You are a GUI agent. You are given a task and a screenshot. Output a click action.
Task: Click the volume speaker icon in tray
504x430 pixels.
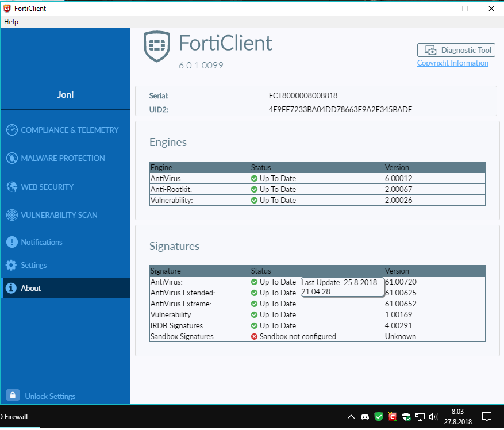(433, 417)
